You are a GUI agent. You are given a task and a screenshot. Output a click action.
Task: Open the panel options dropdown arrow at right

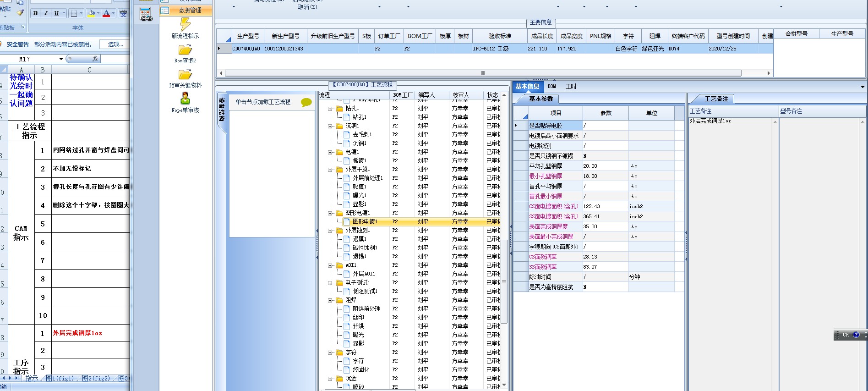click(x=863, y=87)
